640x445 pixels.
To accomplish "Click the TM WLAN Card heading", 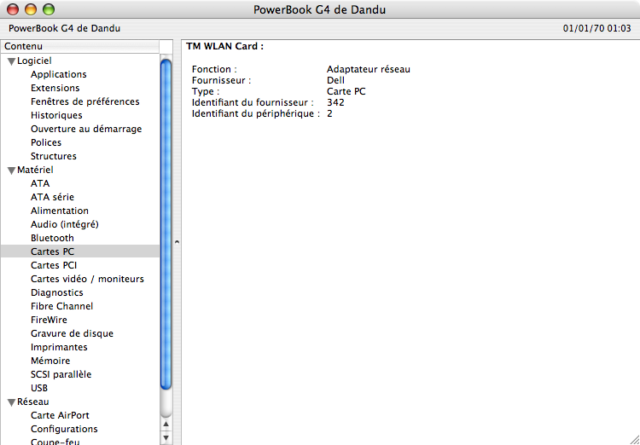I will (x=225, y=46).
